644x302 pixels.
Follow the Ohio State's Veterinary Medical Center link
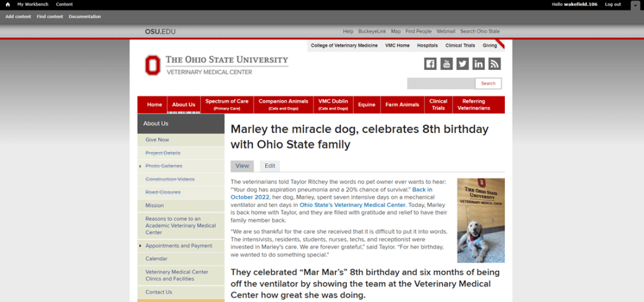click(x=353, y=205)
